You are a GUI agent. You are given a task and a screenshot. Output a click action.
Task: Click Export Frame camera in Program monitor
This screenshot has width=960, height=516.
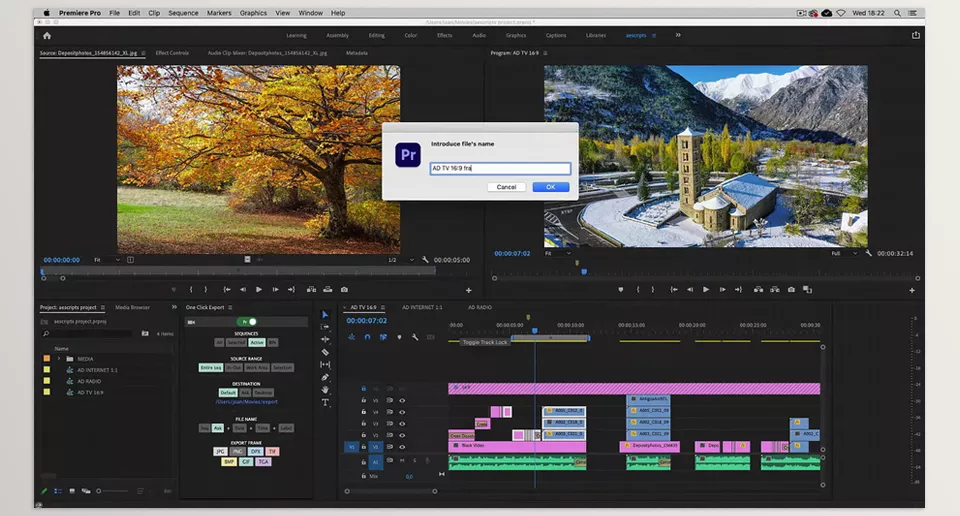pos(791,290)
